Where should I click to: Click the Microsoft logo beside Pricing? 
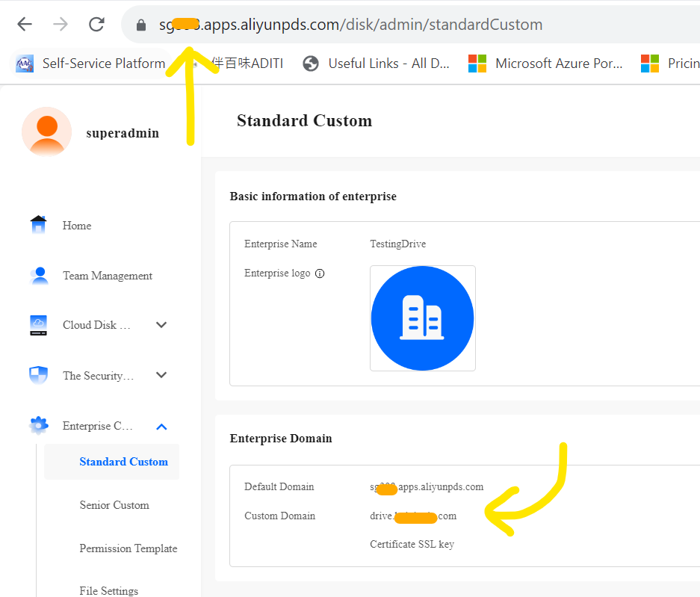click(650, 64)
